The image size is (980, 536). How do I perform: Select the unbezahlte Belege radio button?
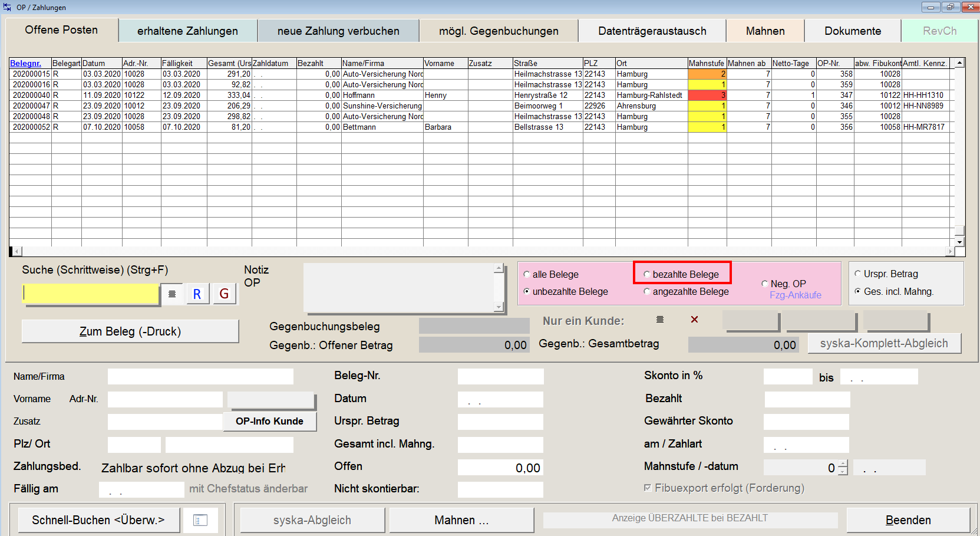[x=527, y=291]
